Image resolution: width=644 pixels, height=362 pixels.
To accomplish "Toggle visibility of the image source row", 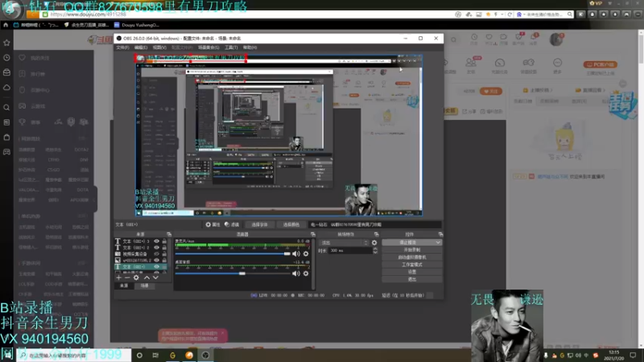I will (x=156, y=260).
